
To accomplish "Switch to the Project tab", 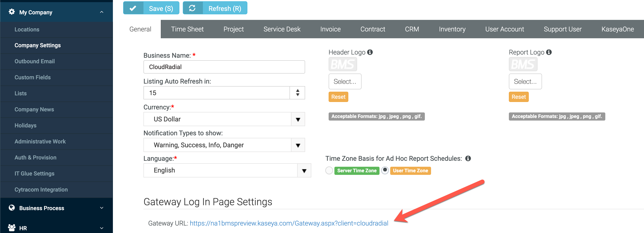I will click(233, 29).
